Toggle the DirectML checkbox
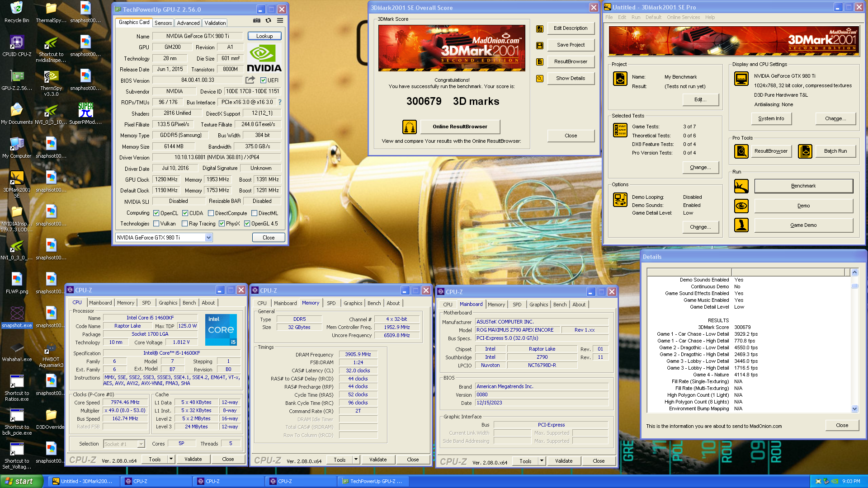868x488 pixels. (x=254, y=213)
